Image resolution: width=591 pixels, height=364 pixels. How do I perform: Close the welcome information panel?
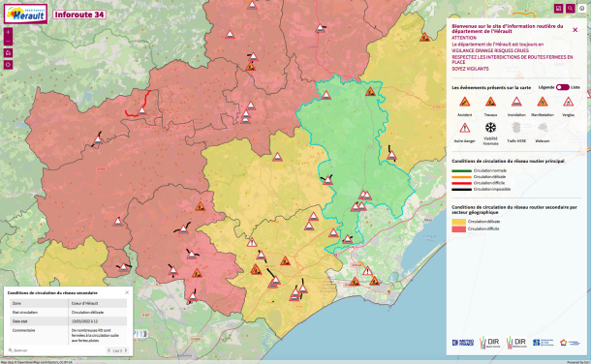pos(575,30)
